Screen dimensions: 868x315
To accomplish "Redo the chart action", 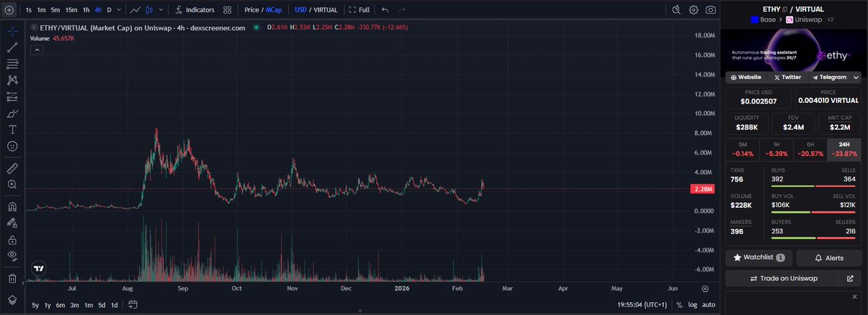I will click(402, 10).
